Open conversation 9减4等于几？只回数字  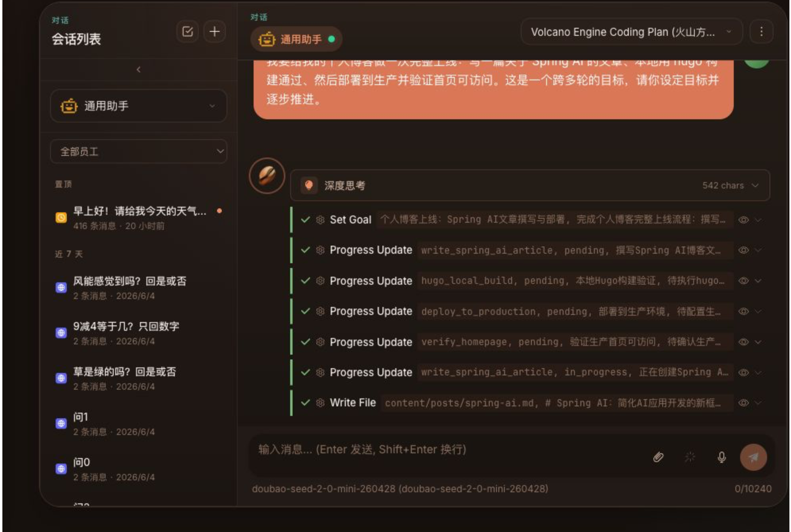[x=138, y=333]
